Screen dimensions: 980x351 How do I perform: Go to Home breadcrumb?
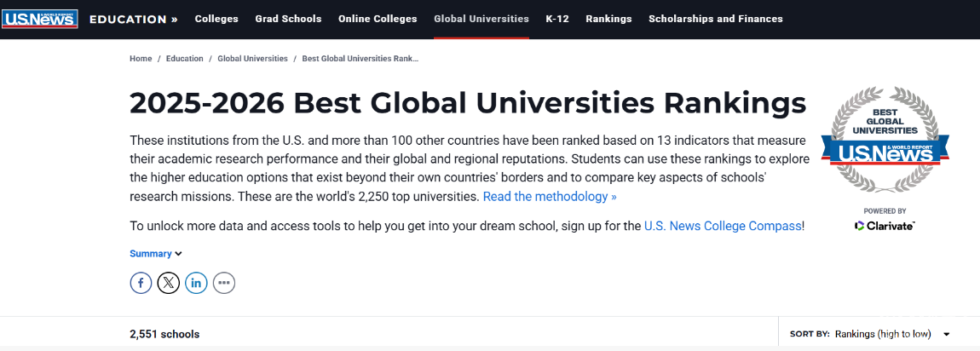click(141, 59)
